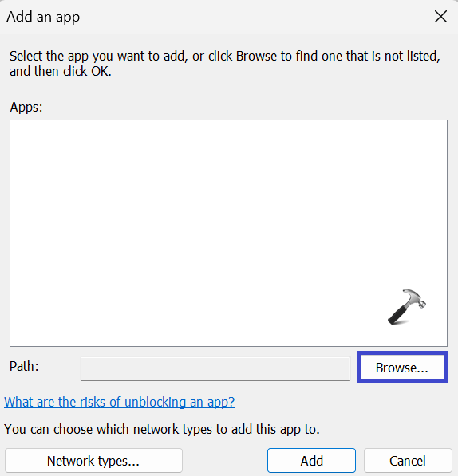Add the selected app to the list
458x476 pixels.
point(311,461)
